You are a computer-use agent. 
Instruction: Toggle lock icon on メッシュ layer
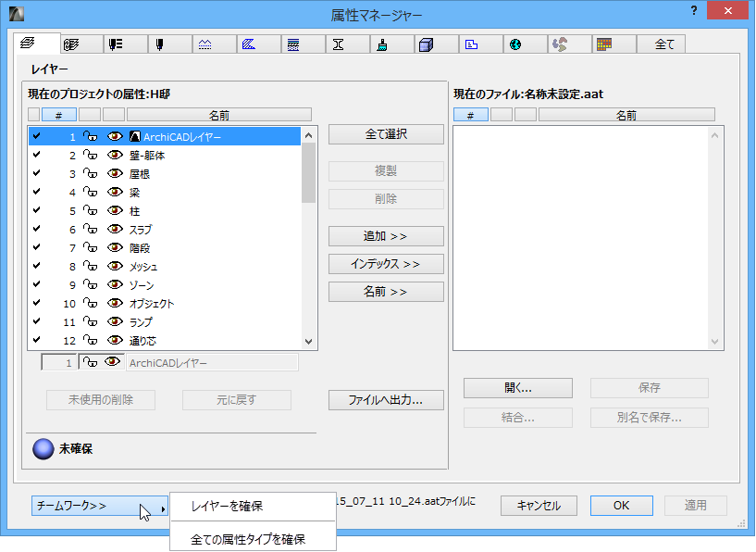tap(90, 266)
